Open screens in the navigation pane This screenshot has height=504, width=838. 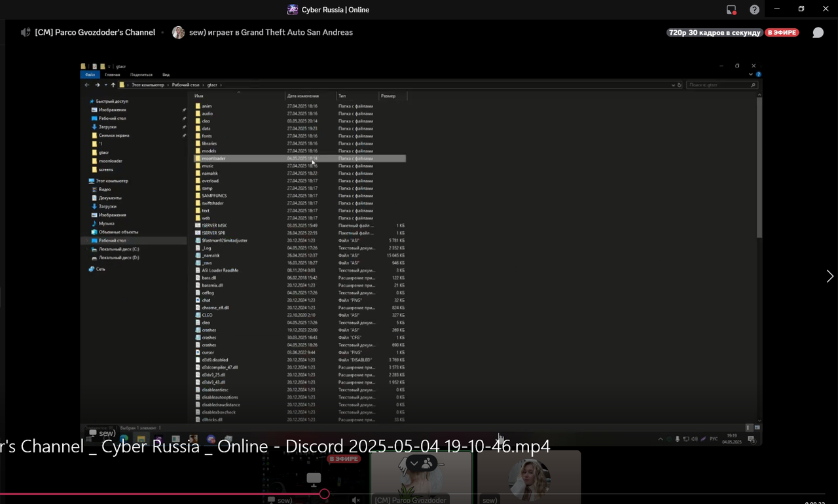pyautogui.click(x=106, y=170)
